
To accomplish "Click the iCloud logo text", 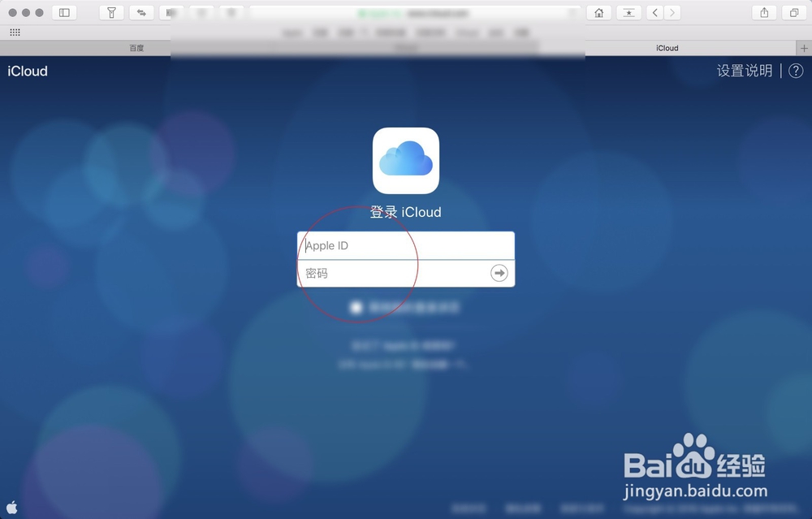I will 28,71.
